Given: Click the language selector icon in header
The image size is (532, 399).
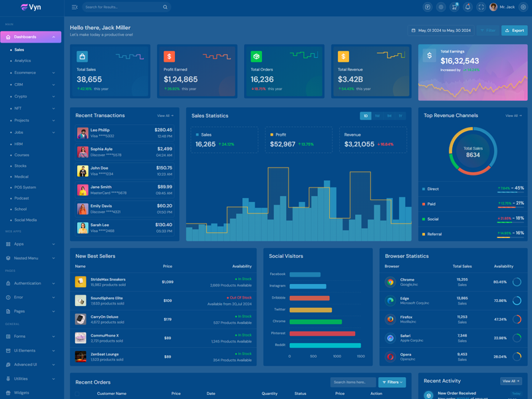Looking at the screenshot, I should click(428, 7).
